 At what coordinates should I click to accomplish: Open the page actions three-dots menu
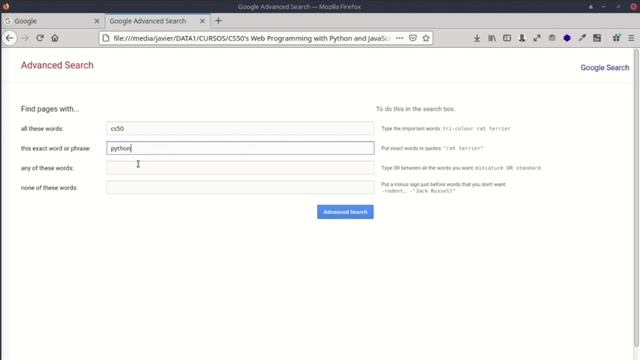coord(400,38)
